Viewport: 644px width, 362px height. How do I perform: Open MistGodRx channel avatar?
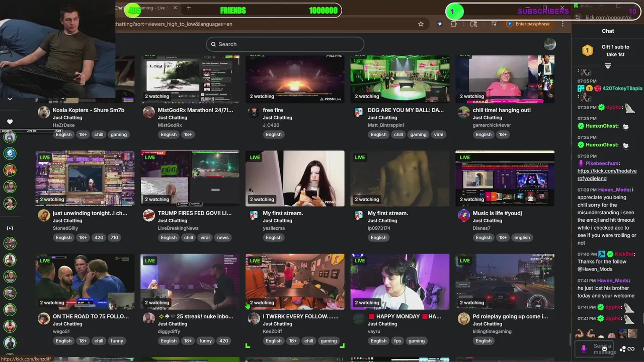pyautogui.click(x=149, y=112)
